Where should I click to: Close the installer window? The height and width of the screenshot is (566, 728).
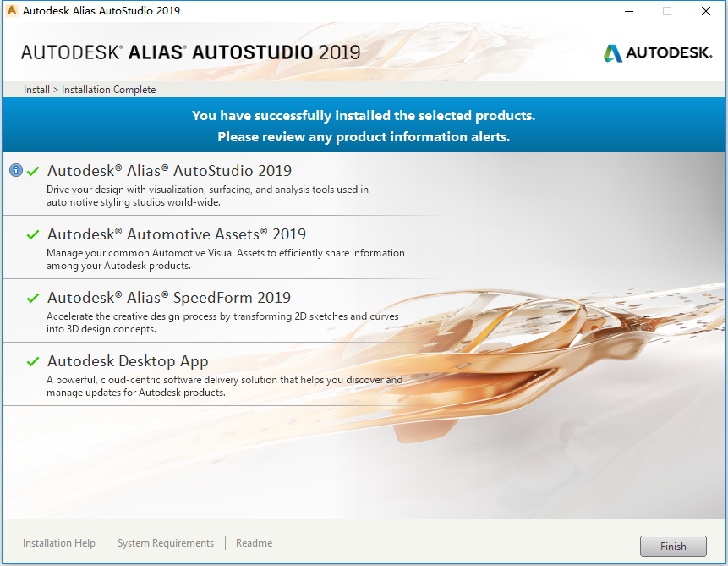[x=706, y=11]
